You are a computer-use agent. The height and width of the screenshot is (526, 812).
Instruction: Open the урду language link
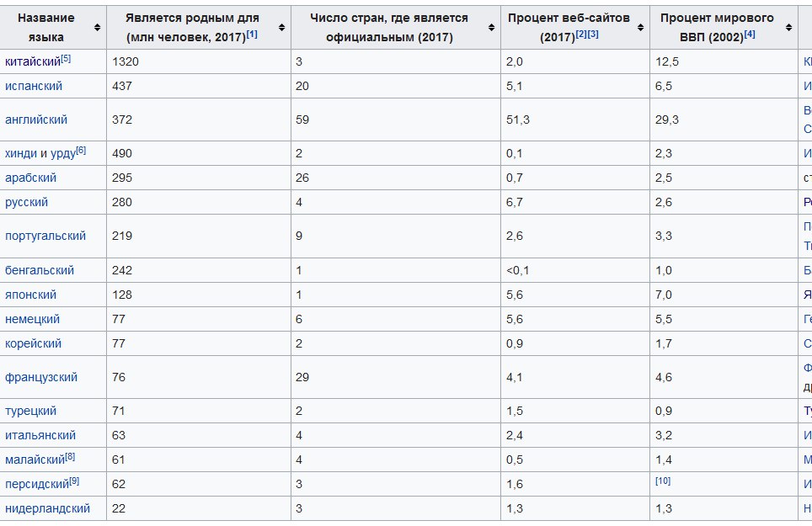[62, 154]
